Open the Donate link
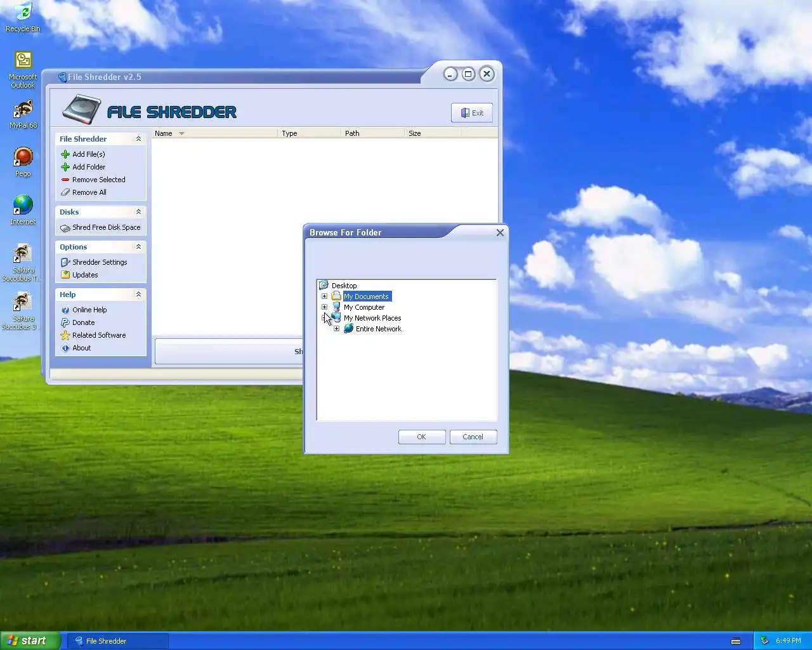Image resolution: width=812 pixels, height=650 pixels. point(83,322)
